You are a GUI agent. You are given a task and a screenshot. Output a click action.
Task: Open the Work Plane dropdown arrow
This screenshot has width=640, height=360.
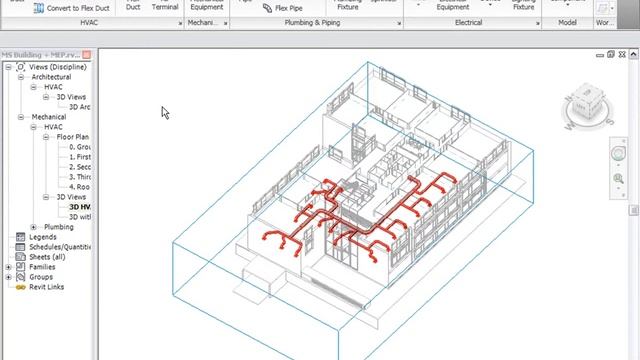(x=612, y=8)
